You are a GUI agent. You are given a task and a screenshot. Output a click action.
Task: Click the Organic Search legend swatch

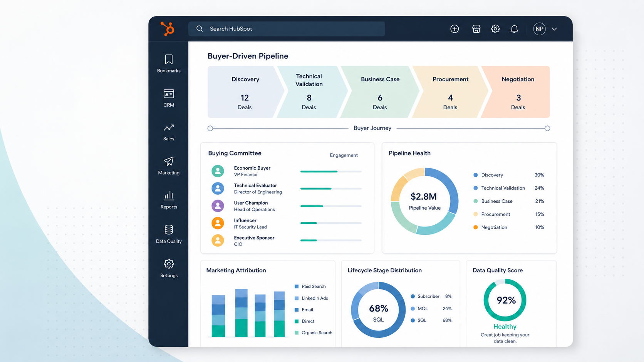tap(297, 333)
